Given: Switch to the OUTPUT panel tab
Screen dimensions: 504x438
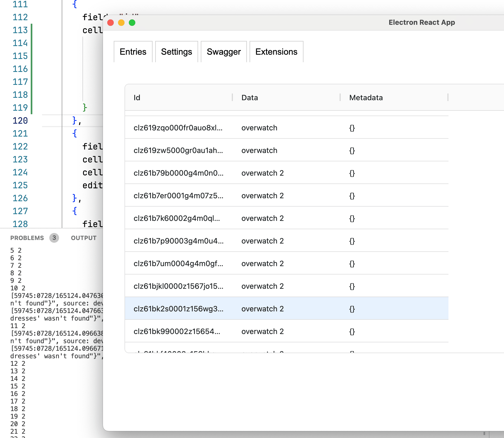Looking at the screenshot, I should (x=84, y=238).
